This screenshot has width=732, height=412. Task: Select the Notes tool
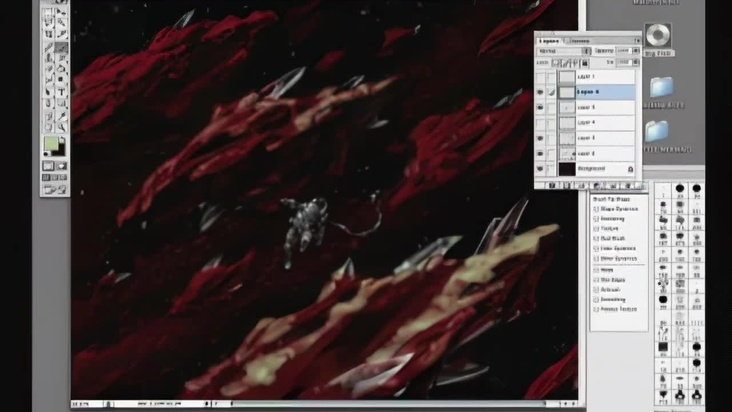49,115
